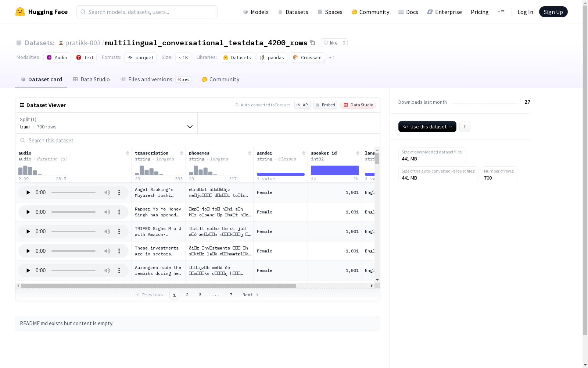Click the Log In link
This screenshot has width=588, height=368.
pos(525,12)
